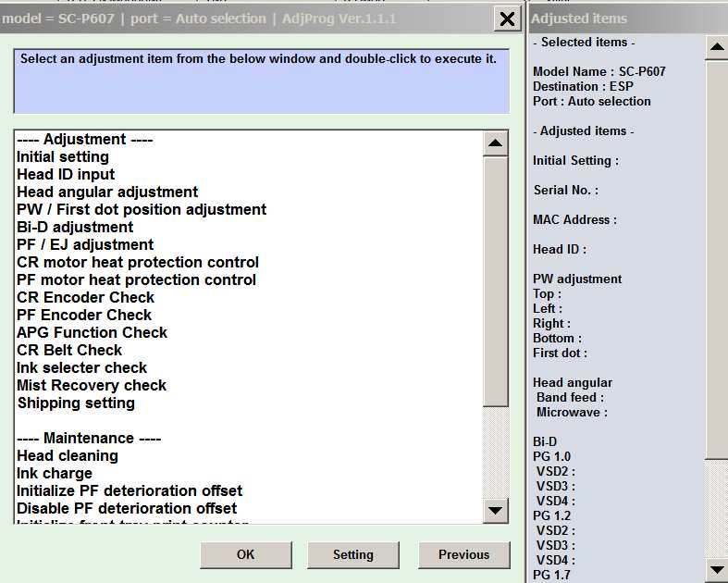Select PF / EJ adjustment item
This screenshot has height=583, width=728.
coord(85,245)
